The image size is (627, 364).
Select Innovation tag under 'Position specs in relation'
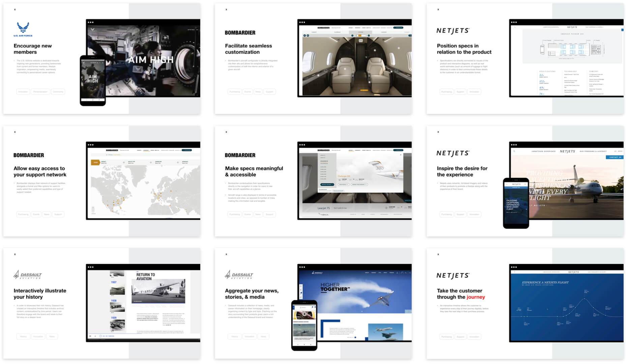(474, 92)
